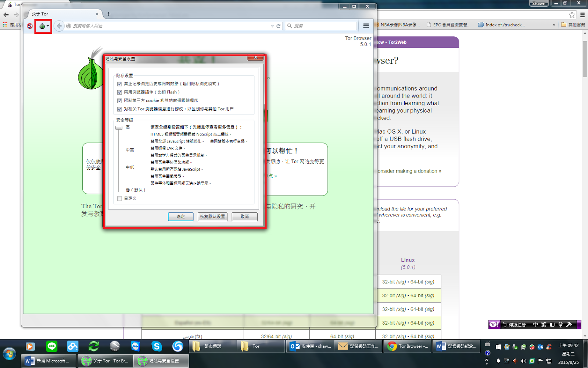This screenshot has height=368, width=588.
Task: Click the Linux download column heading
Action: point(408,260)
